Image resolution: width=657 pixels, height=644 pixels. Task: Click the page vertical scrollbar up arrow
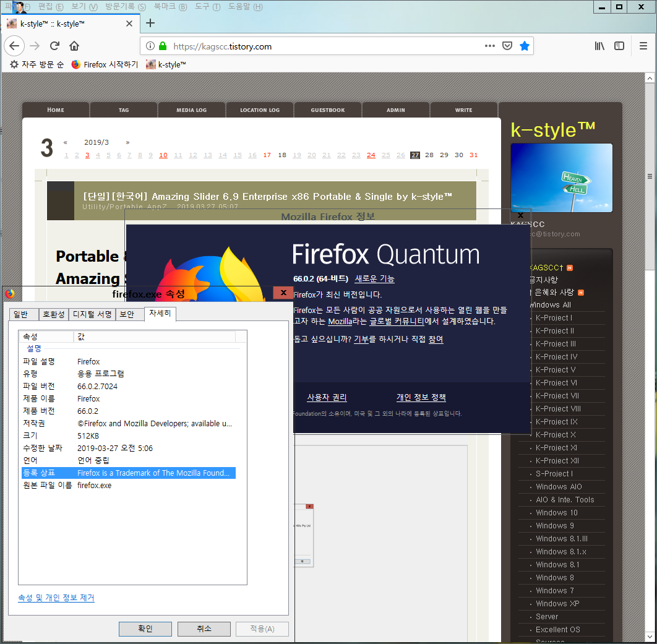650,79
